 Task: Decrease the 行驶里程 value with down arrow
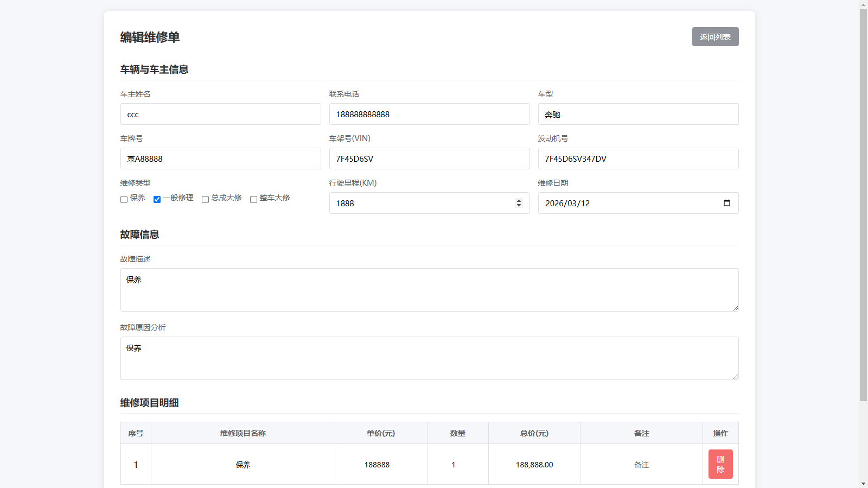519,206
